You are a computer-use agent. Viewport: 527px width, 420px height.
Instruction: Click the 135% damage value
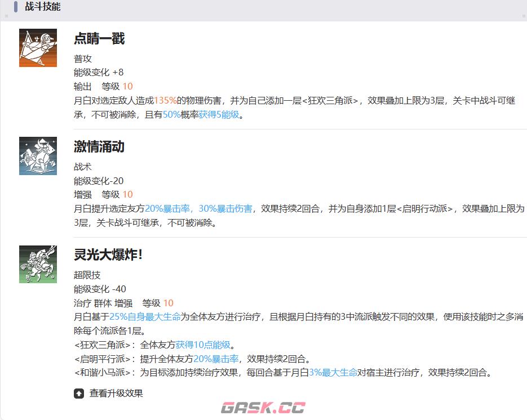click(x=165, y=100)
